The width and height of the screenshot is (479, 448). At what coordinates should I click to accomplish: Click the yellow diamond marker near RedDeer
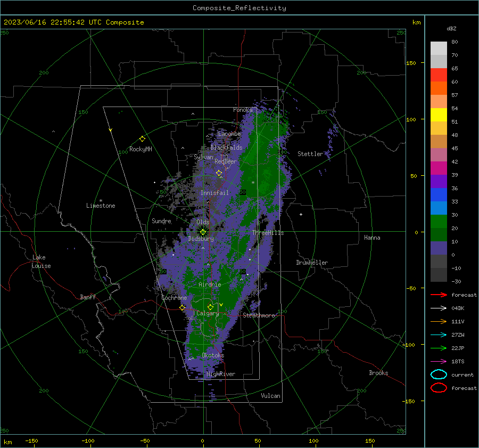point(219,173)
